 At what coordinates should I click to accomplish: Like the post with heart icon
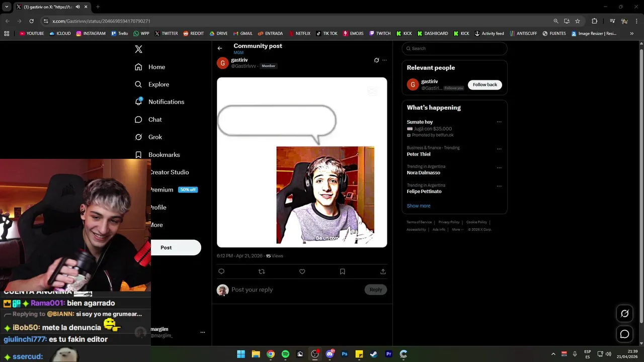coord(302,271)
